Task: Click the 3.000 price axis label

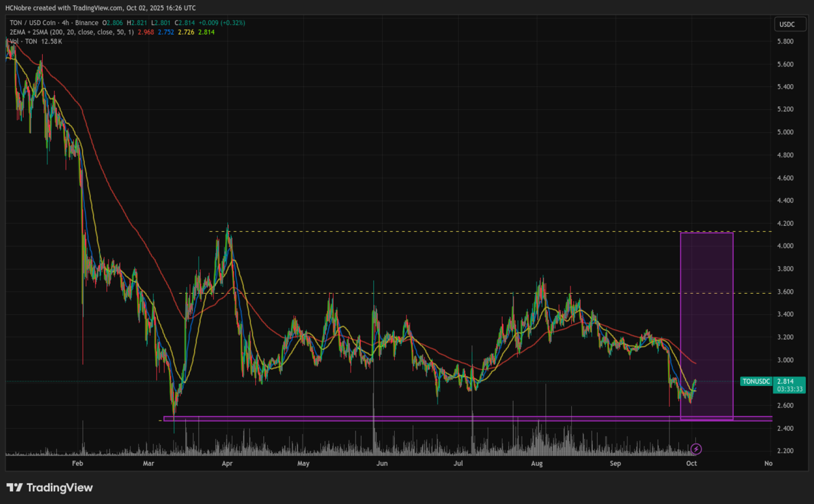Action: (x=785, y=360)
